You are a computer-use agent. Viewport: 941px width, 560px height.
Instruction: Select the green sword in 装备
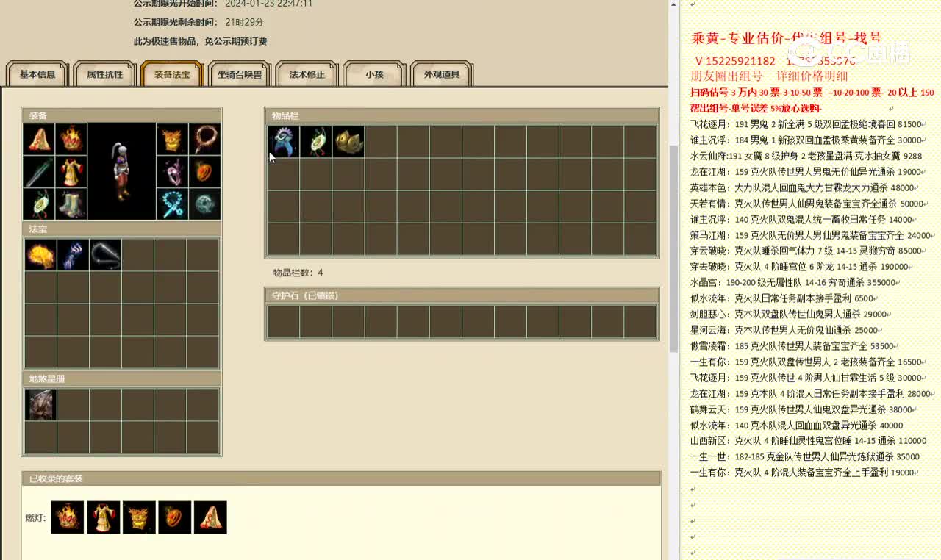pyautogui.click(x=39, y=171)
